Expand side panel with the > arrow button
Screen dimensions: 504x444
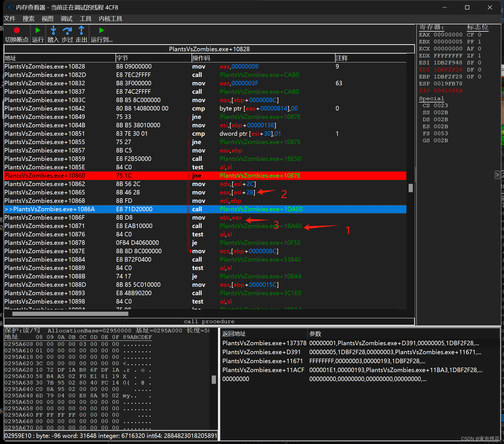(x=497, y=175)
